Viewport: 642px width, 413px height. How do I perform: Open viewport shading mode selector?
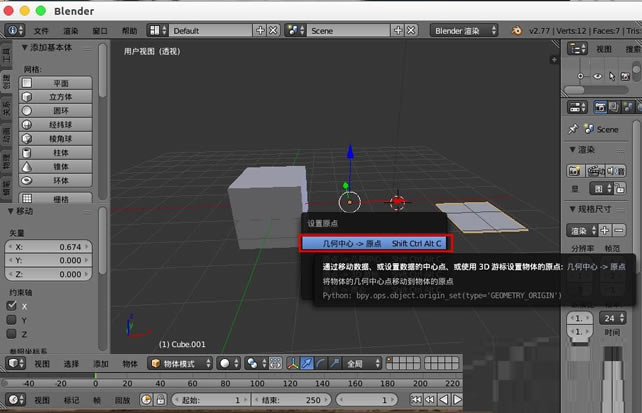[x=228, y=363]
